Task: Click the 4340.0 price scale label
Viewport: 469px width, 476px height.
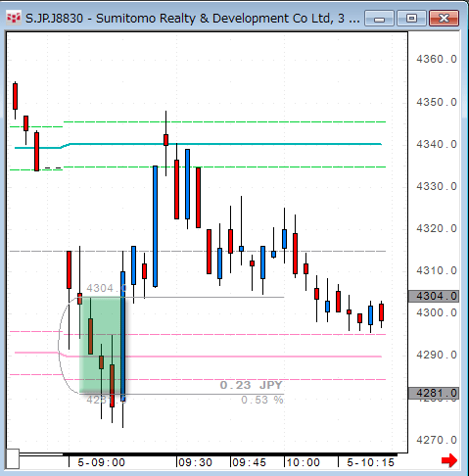Action: [437, 144]
